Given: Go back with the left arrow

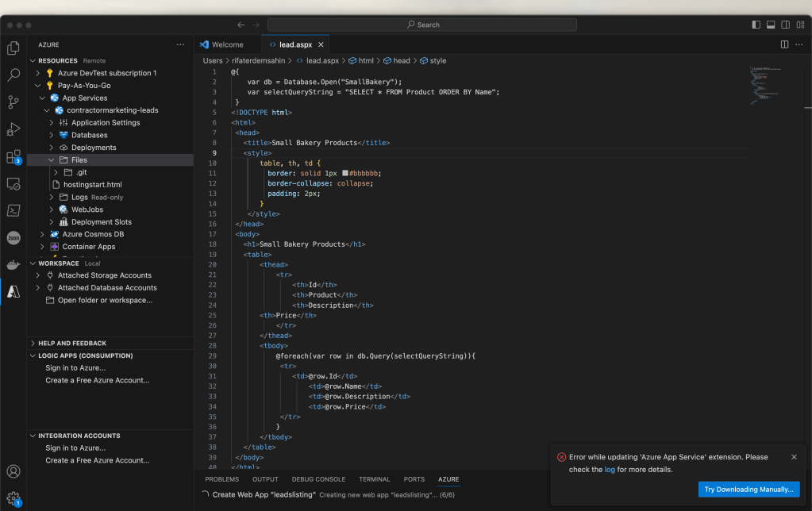Looking at the screenshot, I should (x=241, y=25).
